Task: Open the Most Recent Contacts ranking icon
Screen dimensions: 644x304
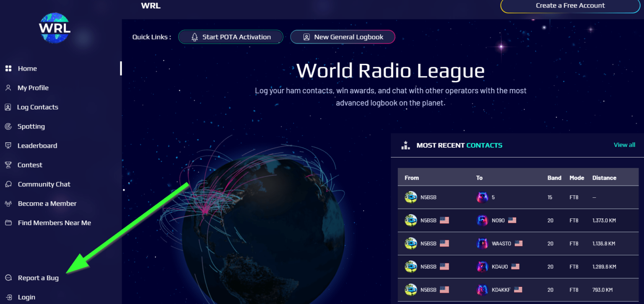Action: tap(405, 144)
